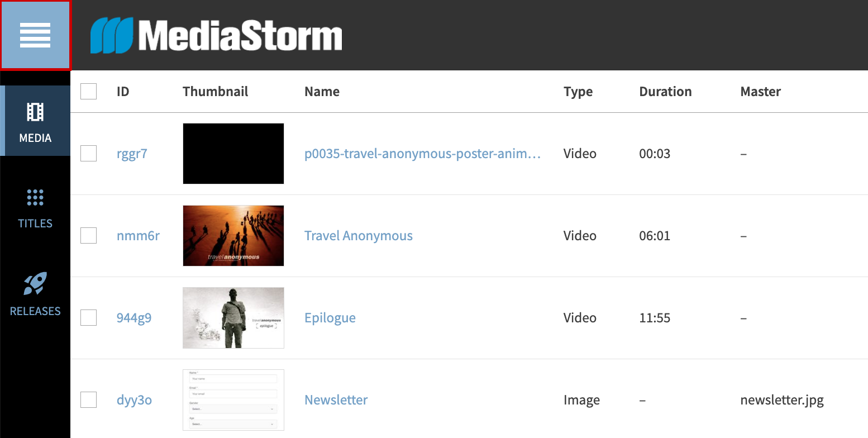Go to Titles grid section
This screenshot has width=868, height=438.
coord(35,208)
